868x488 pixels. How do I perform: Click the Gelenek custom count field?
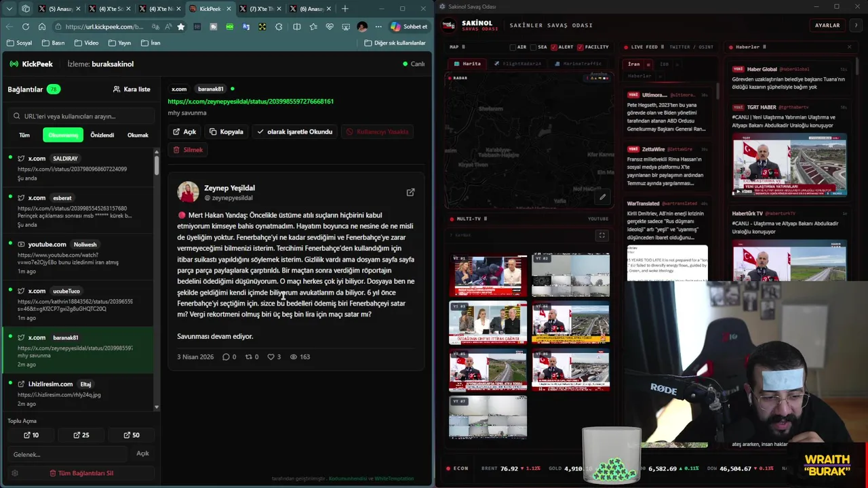(66, 454)
